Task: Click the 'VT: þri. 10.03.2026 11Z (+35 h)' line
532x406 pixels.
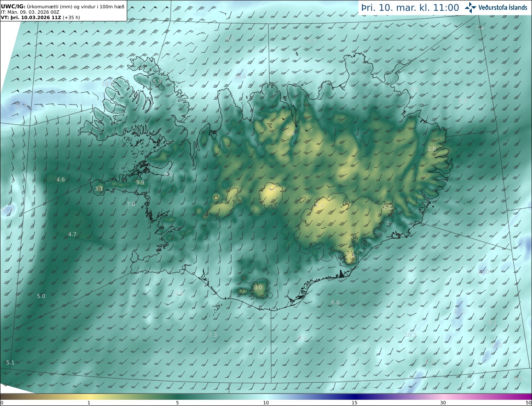Action: (x=40, y=17)
